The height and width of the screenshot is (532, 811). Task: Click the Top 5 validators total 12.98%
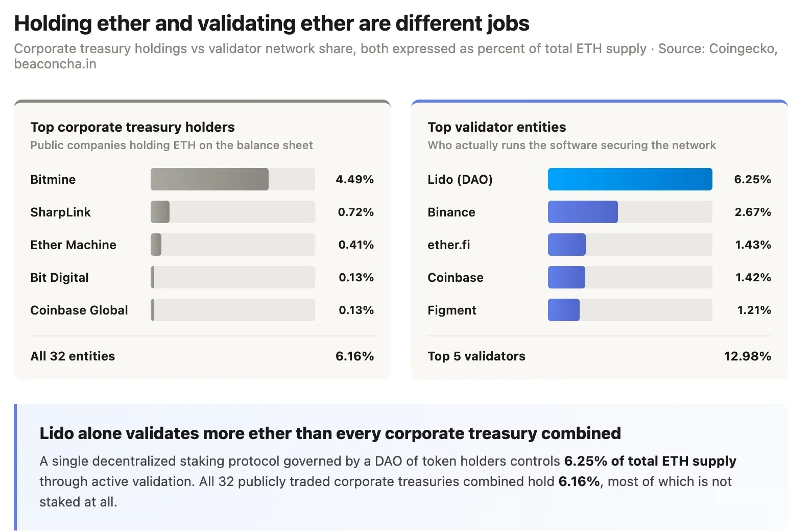click(x=747, y=356)
